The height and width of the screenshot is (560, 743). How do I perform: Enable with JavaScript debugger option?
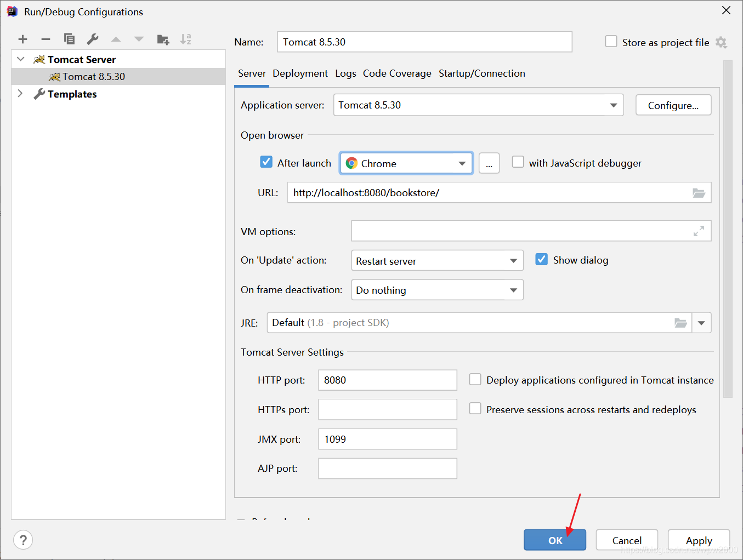coord(518,162)
